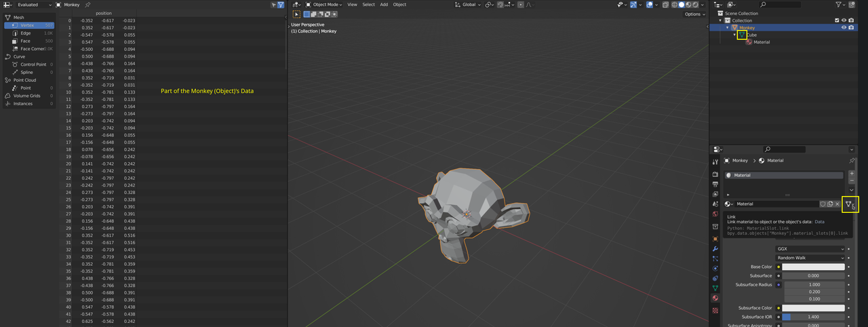Disable Monkey in renders camera icon
868x327 pixels.
click(852, 28)
